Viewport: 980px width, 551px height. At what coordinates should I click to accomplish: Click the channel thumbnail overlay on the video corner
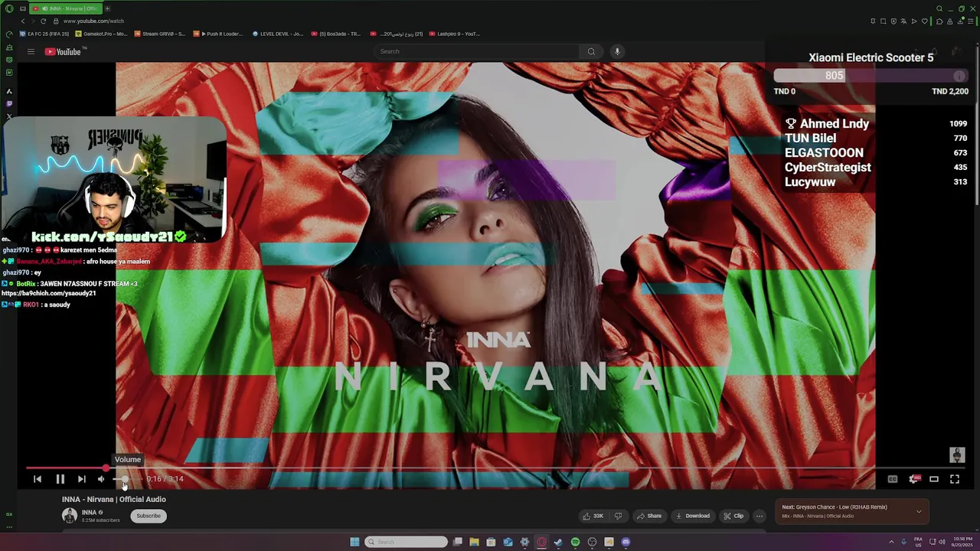(x=957, y=455)
